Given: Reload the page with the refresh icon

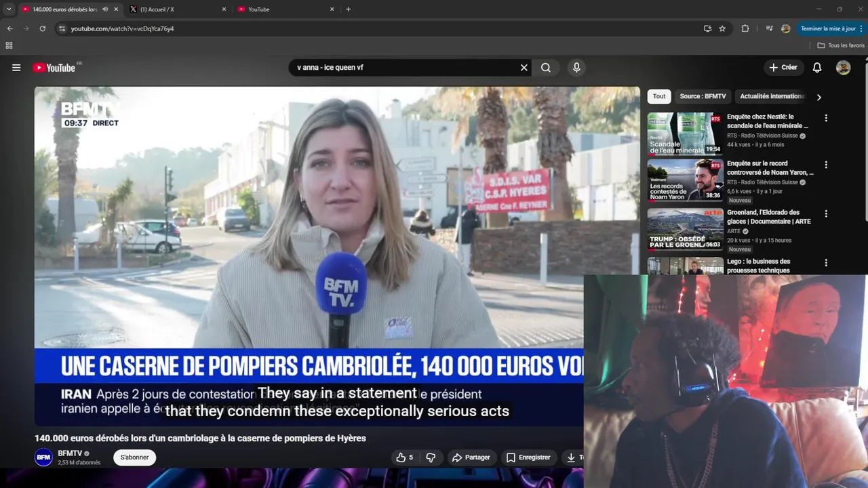Looking at the screenshot, I should click(x=42, y=28).
